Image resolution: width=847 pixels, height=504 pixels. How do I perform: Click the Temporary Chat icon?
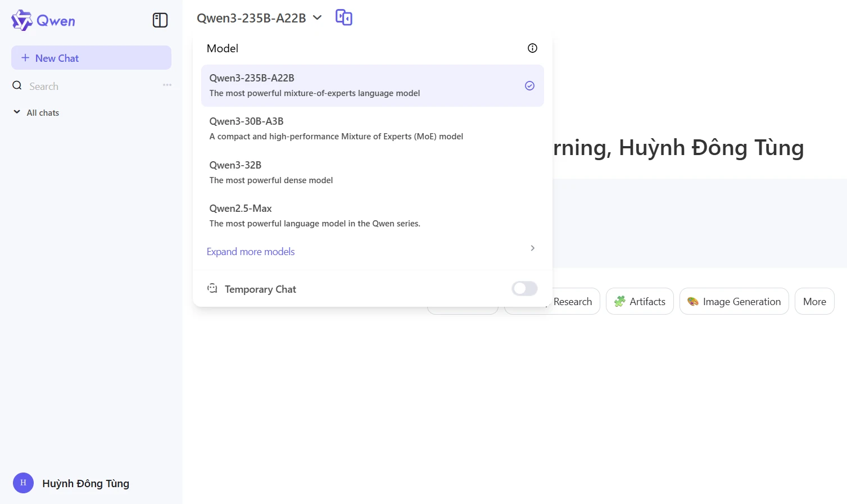(212, 289)
